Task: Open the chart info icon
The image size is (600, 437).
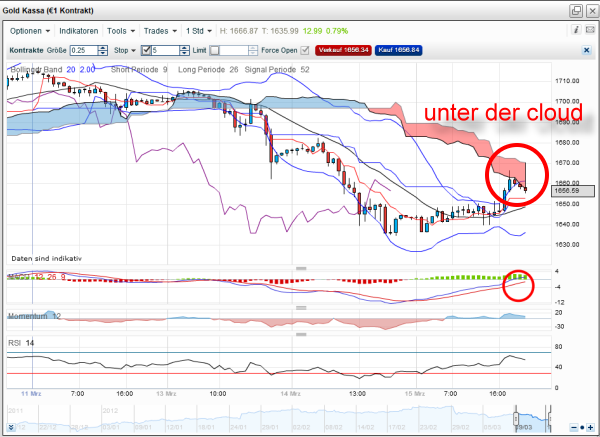Action: 576,29
